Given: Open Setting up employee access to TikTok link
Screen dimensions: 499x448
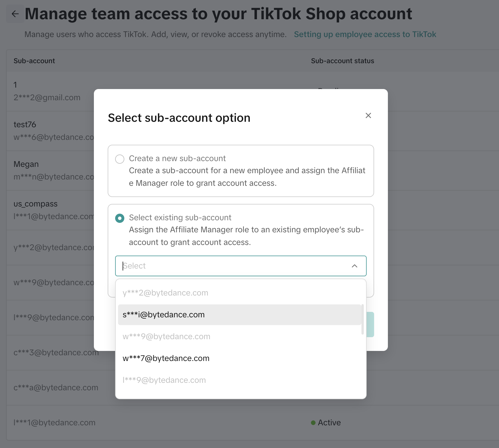Looking at the screenshot, I should click(x=365, y=34).
